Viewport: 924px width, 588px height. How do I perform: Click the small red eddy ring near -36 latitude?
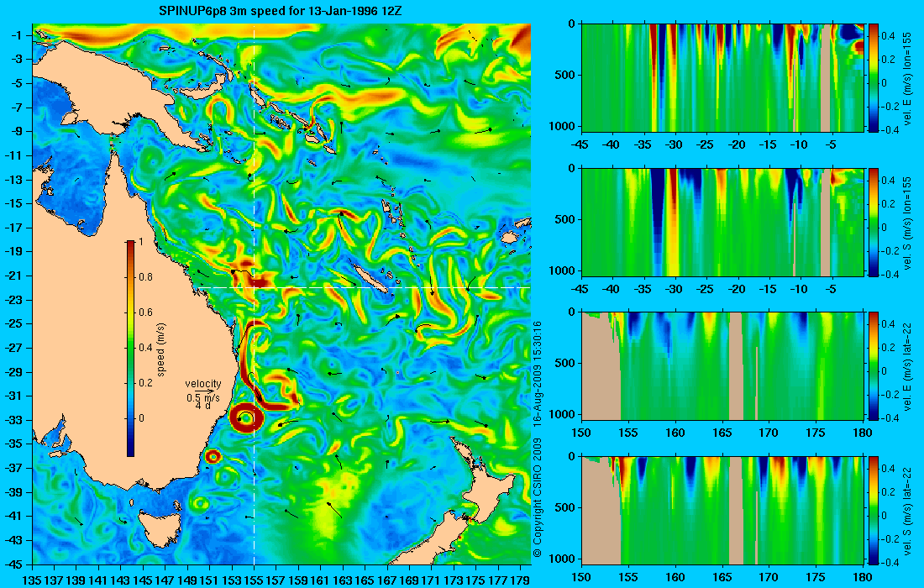point(213,456)
